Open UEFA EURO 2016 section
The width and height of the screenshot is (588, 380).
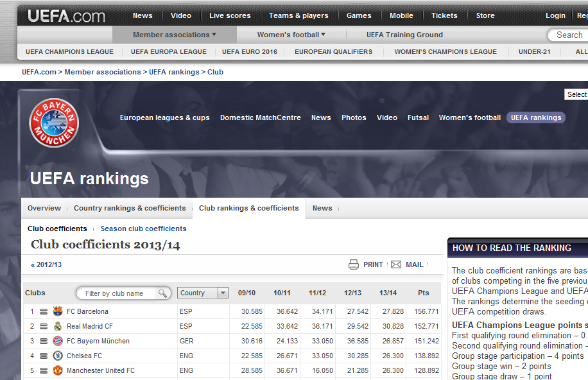tap(249, 52)
